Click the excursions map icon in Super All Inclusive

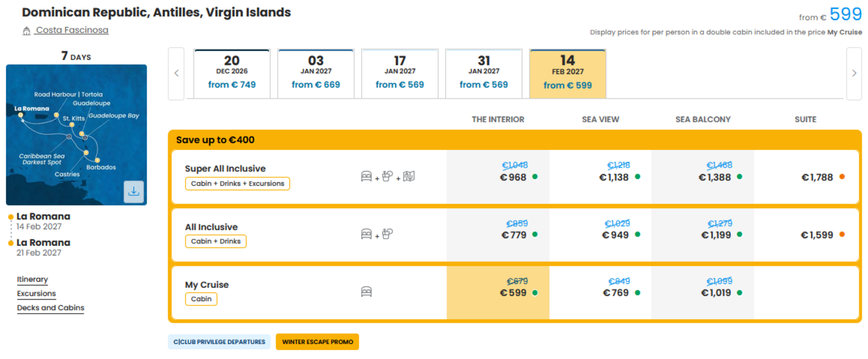coord(409,176)
